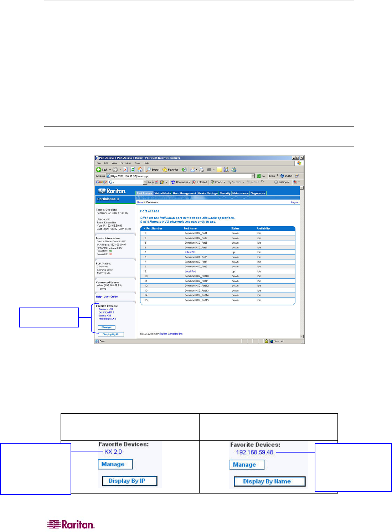The width and height of the screenshot is (392, 532).
Task: Open the File menu
Action: tap(99, 163)
